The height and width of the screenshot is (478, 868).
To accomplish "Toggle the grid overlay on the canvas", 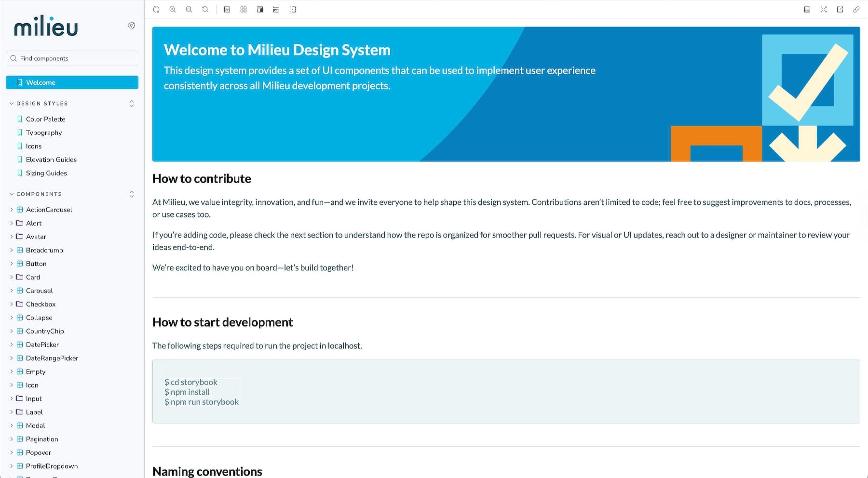I will click(244, 9).
